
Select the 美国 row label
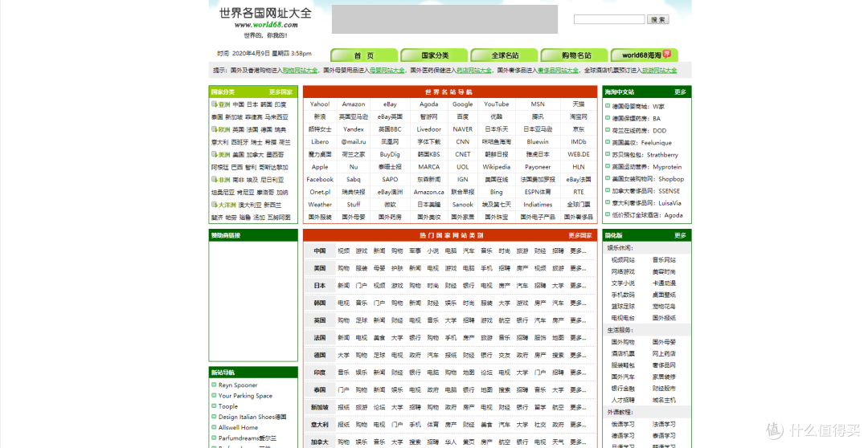(320, 268)
